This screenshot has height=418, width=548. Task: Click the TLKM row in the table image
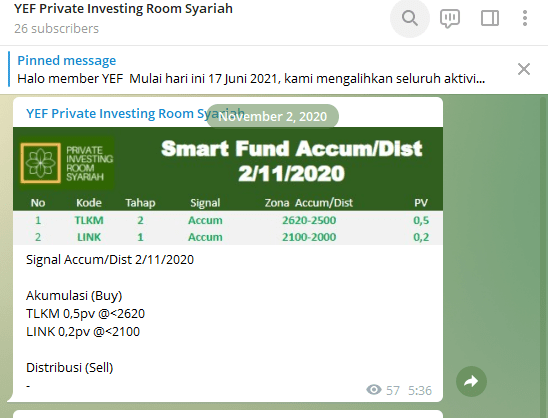(x=228, y=220)
